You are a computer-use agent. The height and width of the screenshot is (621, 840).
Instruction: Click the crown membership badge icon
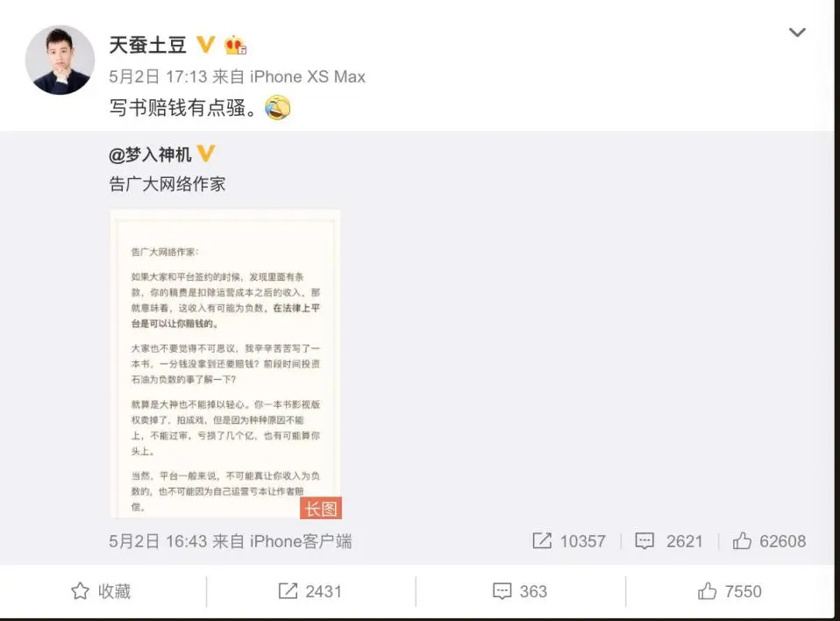click(x=236, y=45)
